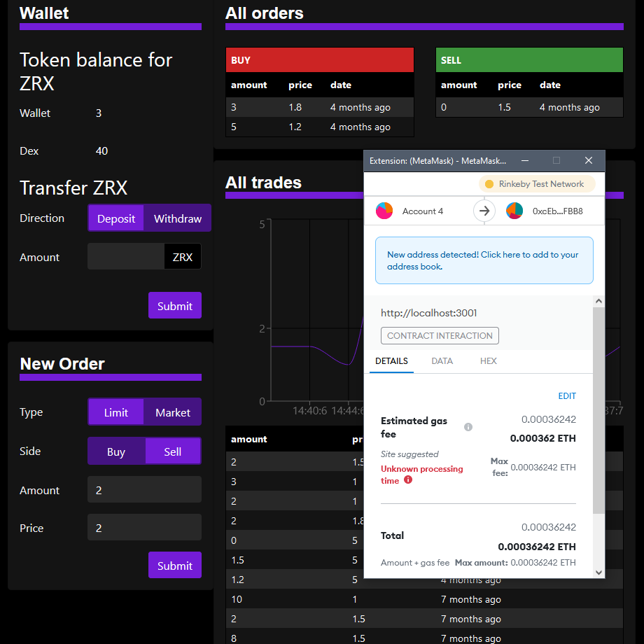Image resolution: width=644 pixels, height=644 pixels.
Task: Click the red processing time warning icon
Action: click(x=408, y=480)
